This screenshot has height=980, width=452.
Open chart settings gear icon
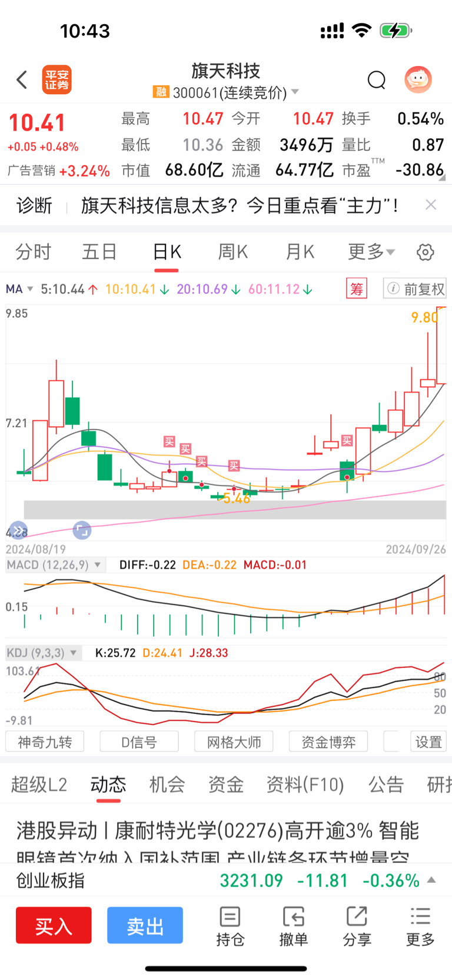coord(426,252)
